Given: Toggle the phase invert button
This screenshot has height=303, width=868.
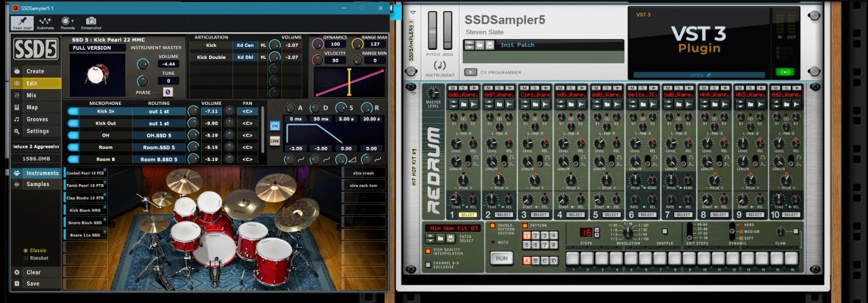Looking at the screenshot, I should [x=168, y=92].
